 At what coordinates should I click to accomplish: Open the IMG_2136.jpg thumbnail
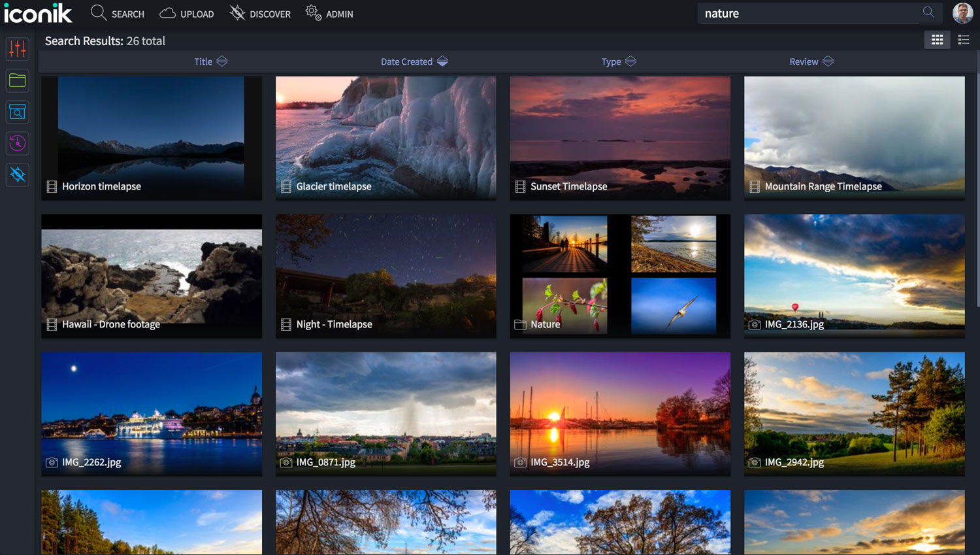click(x=855, y=277)
